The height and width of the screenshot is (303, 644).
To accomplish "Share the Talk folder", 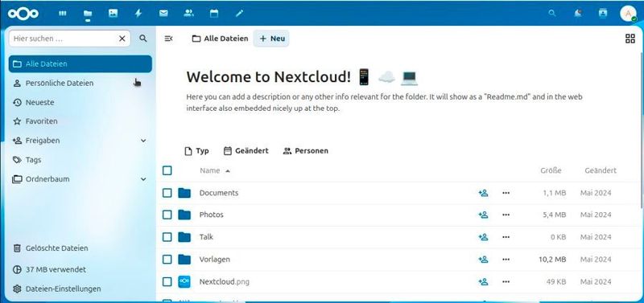I will coord(483,237).
